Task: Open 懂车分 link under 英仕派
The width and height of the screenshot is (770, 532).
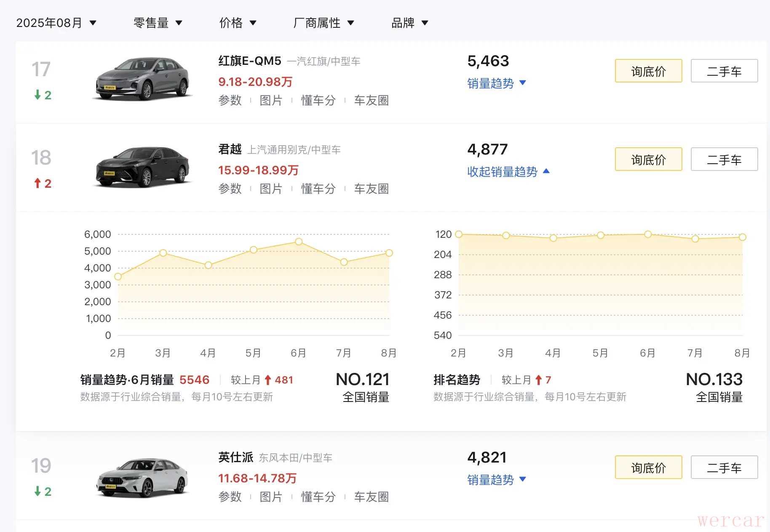Action: tap(318, 497)
